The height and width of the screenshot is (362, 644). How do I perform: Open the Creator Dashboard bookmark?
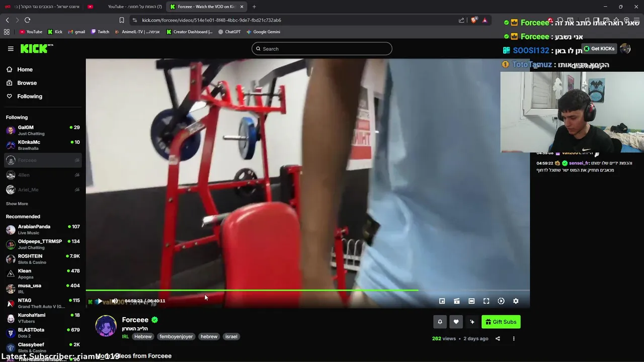189,32
